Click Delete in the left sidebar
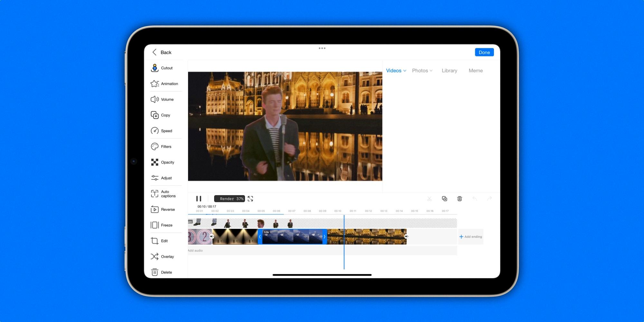 point(161,272)
